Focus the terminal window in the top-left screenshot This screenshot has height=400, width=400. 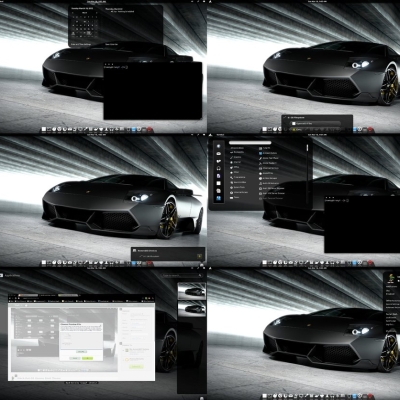pyautogui.click(x=153, y=91)
